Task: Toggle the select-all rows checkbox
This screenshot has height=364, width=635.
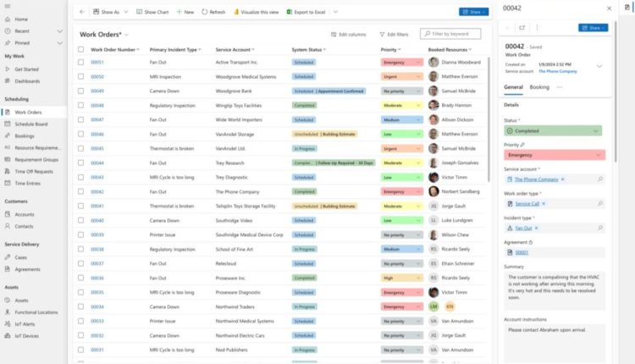Action: (x=80, y=50)
